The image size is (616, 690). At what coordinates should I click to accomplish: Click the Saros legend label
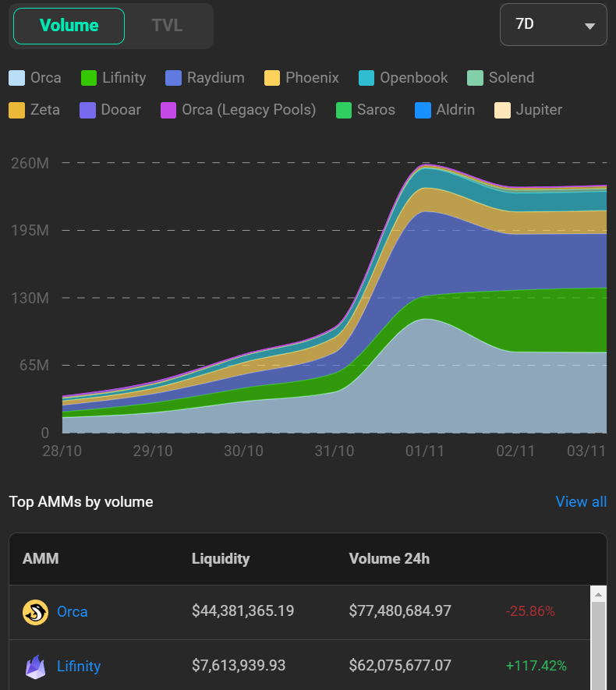pyautogui.click(x=376, y=110)
